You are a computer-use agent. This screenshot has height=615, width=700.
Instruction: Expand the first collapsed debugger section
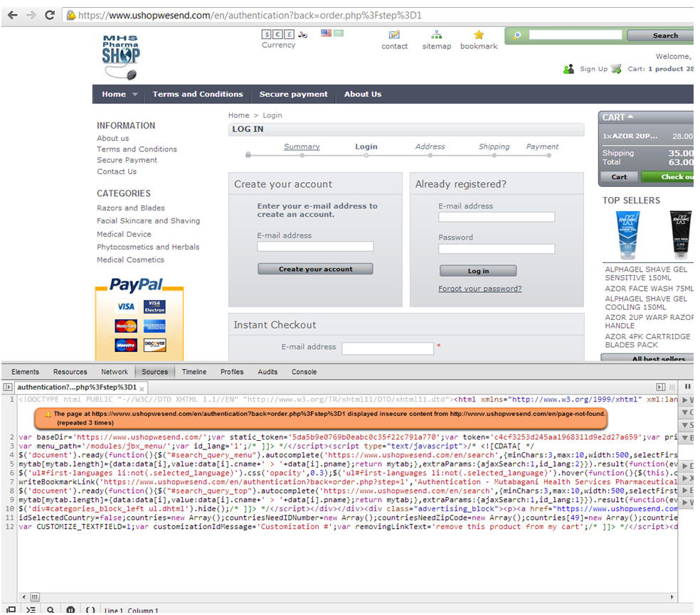click(685, 400)
